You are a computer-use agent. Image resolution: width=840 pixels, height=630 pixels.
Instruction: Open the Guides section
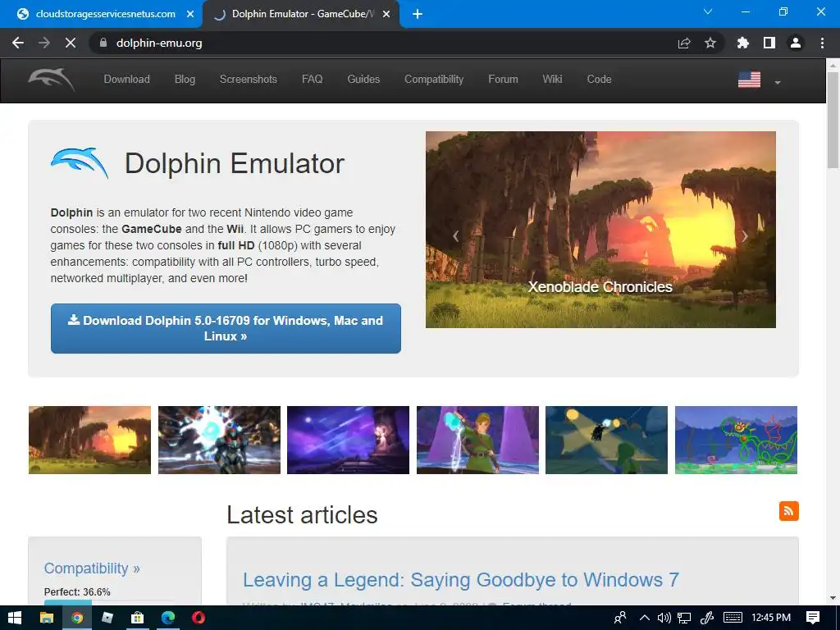click(363, 80)
